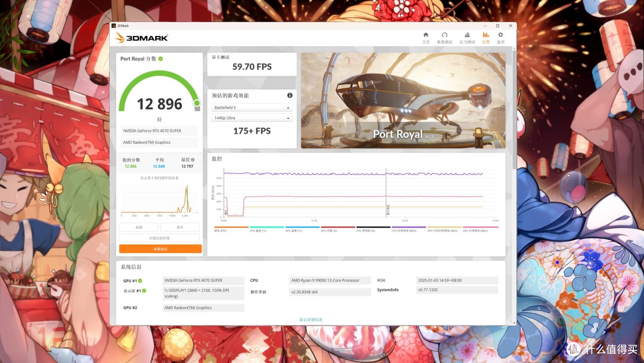Open the 压力测试 stress test icon
This screenshot has height=363, width=644.
pos(467,38)
